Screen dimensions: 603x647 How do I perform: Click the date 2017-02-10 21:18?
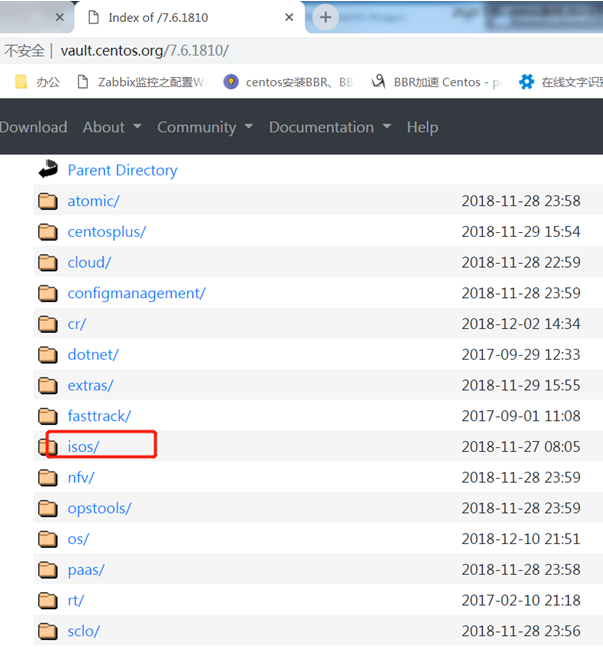tap(521, 600)
